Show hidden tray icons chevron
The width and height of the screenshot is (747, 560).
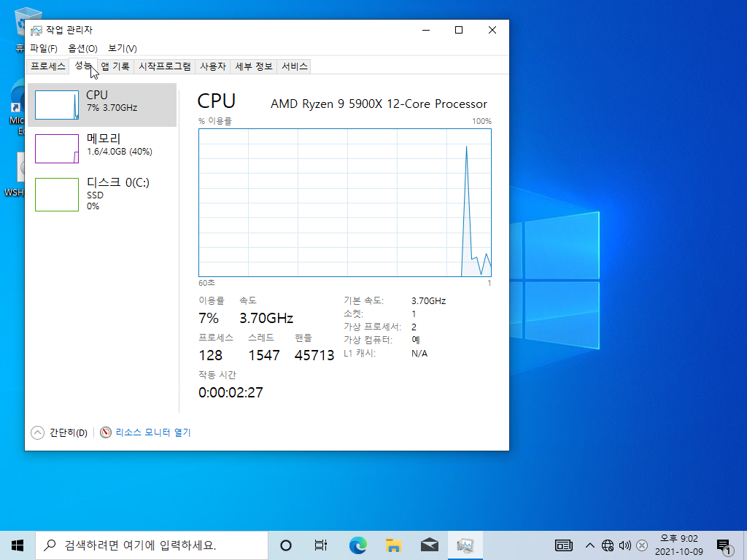point(589,545)
